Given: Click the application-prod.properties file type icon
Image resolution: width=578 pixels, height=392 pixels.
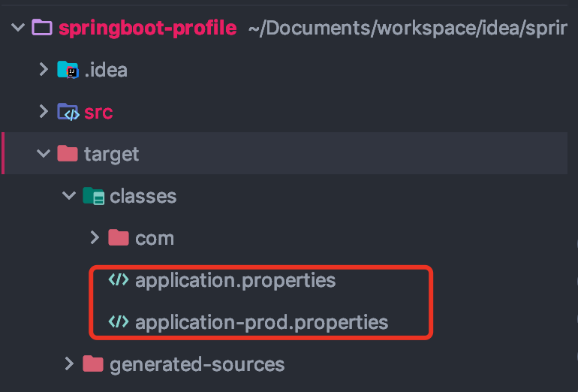Looking at the screenshot, I should 119,323.
